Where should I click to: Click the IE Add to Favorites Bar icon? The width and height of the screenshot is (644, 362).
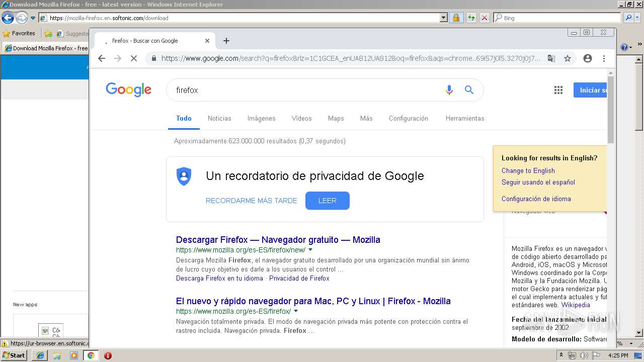click(48, 34)
